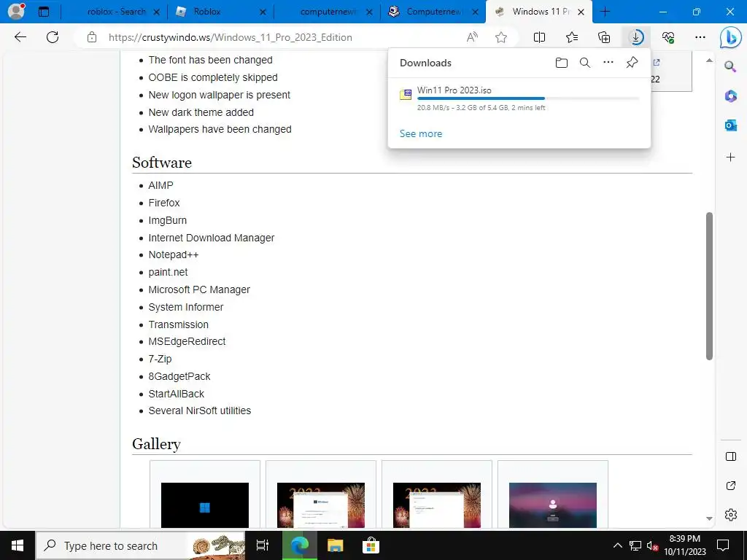Viewport: 747px width, 560px height.
Task: Open the login screen gallery thumbnail
Action: 553,505
